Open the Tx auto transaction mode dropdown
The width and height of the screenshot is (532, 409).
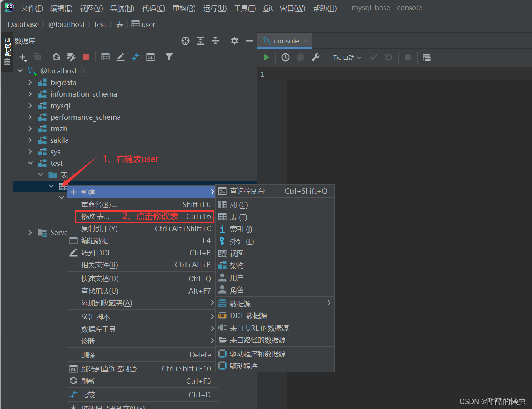[x=347, y=57]
